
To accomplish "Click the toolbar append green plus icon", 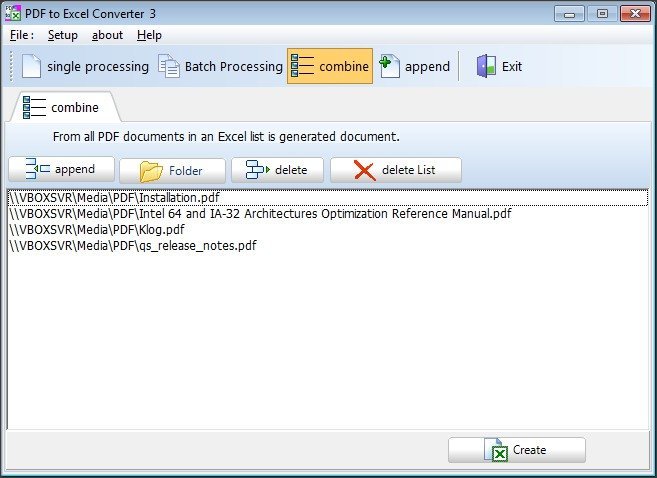I will click(x=389, y=66).
